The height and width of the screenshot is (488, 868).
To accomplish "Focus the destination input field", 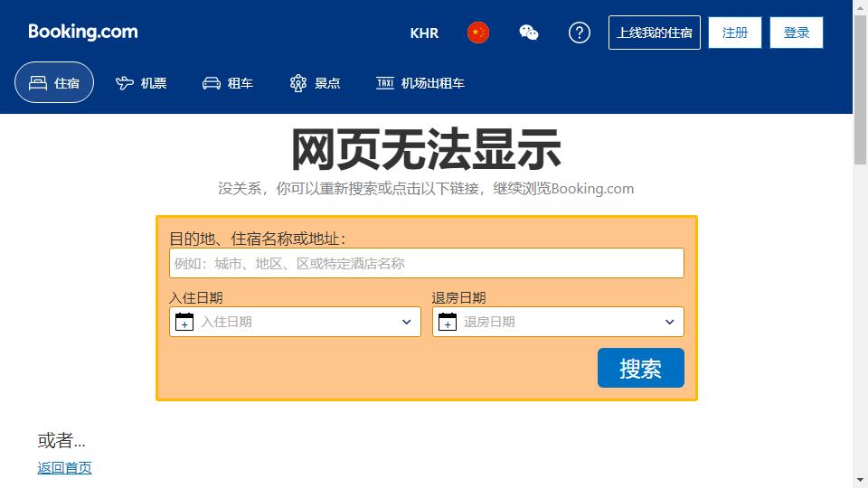I will [426, 263].
